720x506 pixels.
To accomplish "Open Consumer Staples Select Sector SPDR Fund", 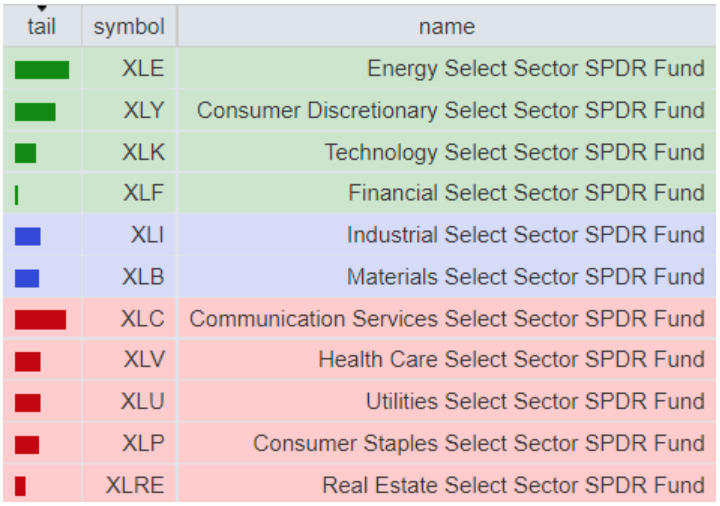I will (x=478, y=443).
